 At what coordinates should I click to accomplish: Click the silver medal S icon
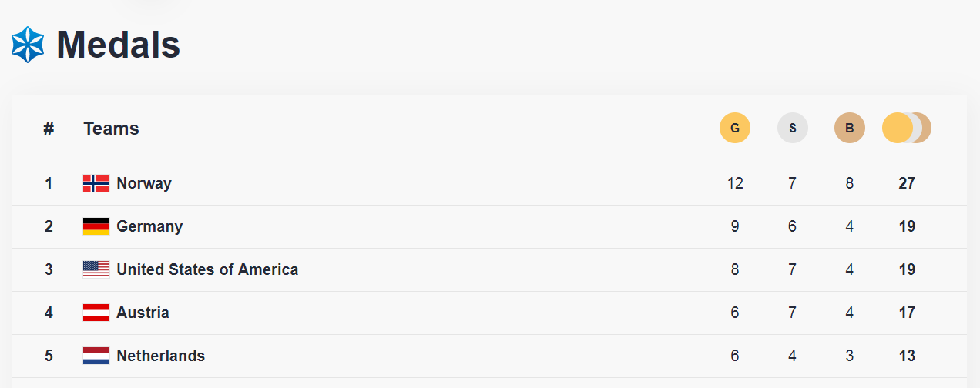pos(792,128)
